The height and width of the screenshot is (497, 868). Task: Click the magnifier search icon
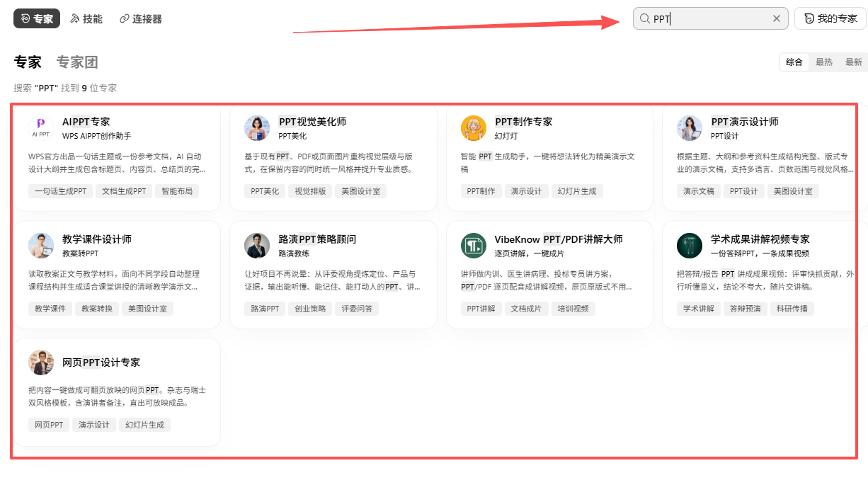(644, 19)
